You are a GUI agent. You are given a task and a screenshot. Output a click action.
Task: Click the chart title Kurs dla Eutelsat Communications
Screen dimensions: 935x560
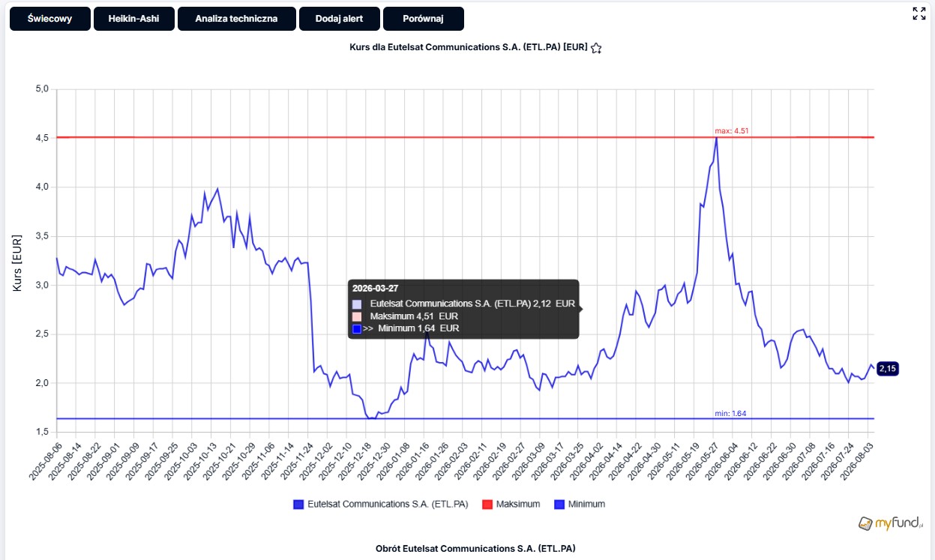pos(469,47)
